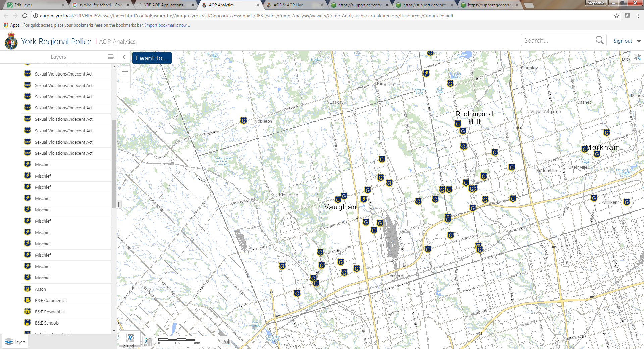Screen dimensions: 644x349
Task: Toggle the XY coordinates widget
Action: (x=148, y=342)
